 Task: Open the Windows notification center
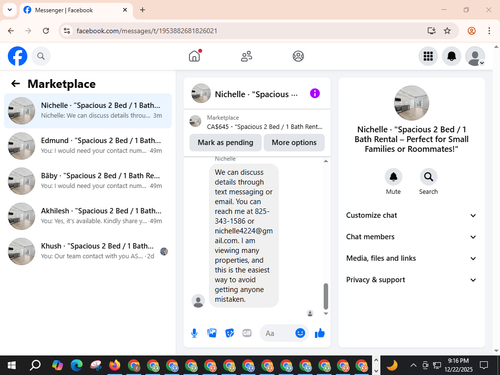[x=484, y=366]
